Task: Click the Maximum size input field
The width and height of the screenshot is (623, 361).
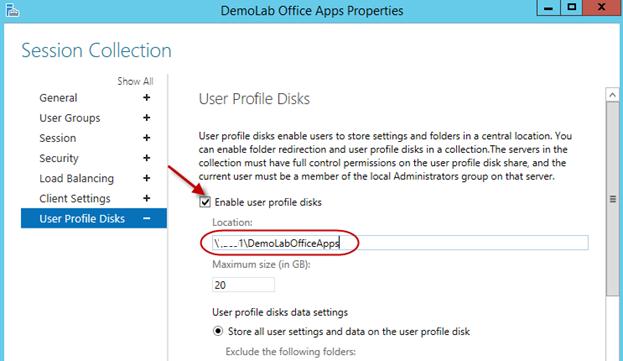Action: tap(243, 285)
